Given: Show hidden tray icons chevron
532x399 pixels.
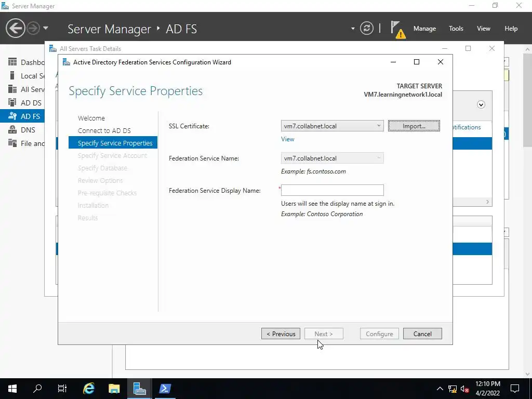Looking at the screenshot, I should tap(440, 389).
